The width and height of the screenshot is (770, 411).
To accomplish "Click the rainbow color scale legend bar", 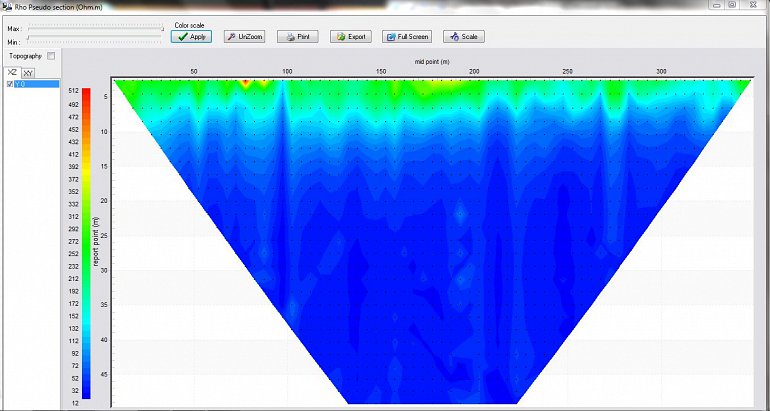I will 86,243.
